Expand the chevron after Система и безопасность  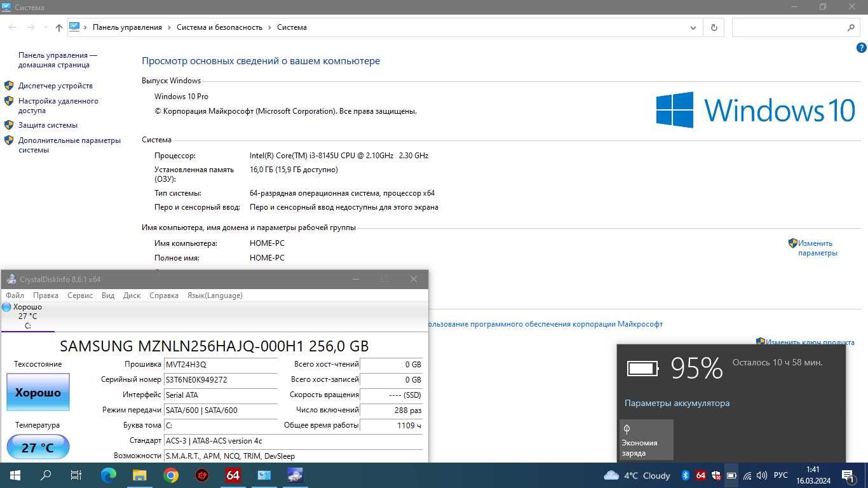pos(269,27)
